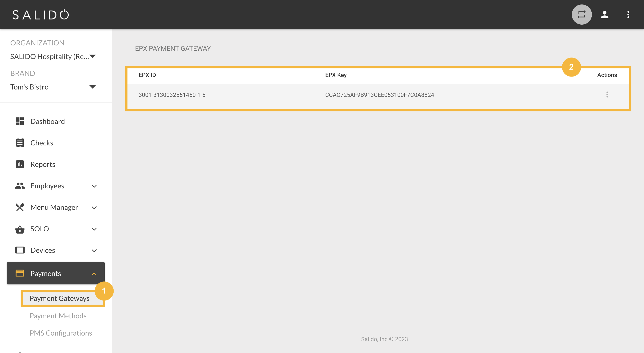The image size is (644, 353).
Task: Click the sync arrows icon in header
Action: point(581,15)
